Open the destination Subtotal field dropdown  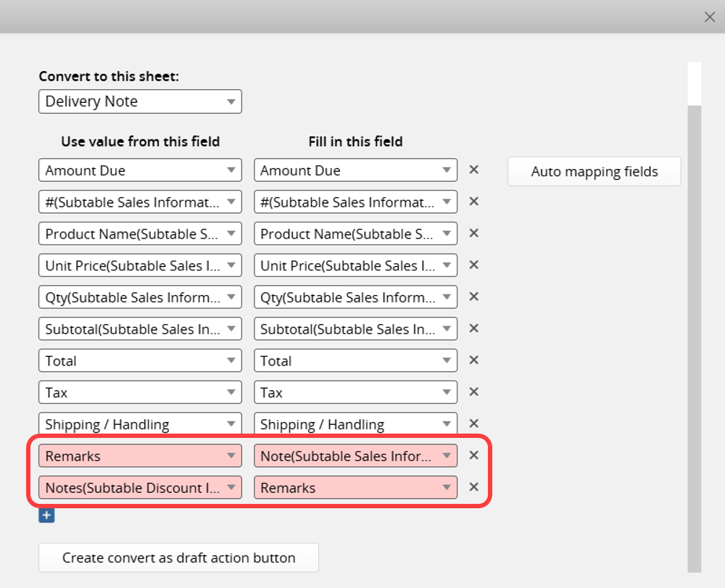[x=355, y=328]
